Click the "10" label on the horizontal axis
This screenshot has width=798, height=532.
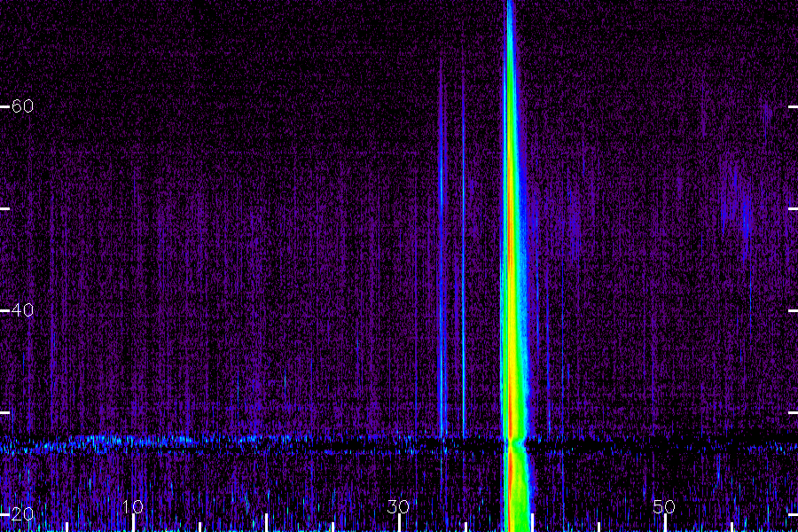point(133,506)
